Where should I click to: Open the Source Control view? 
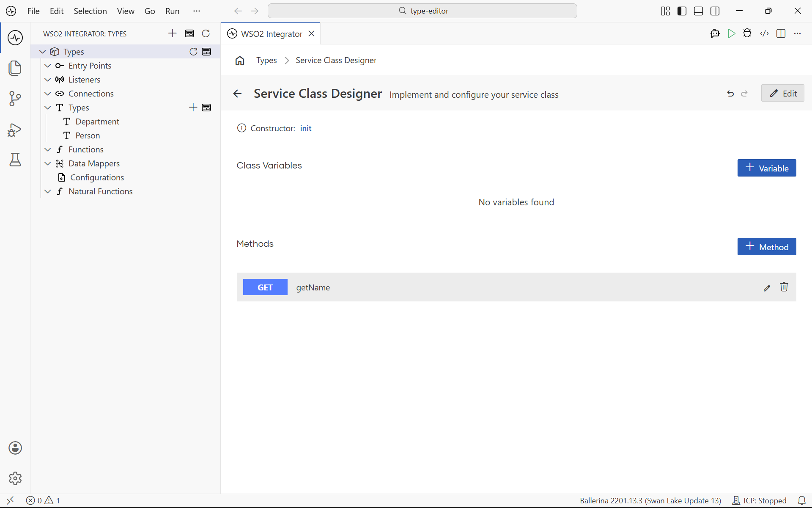(15, 99)
